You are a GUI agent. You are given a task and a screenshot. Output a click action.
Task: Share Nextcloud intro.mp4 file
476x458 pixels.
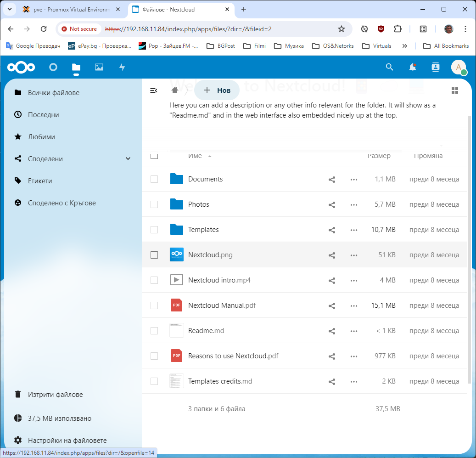[332, 280]
